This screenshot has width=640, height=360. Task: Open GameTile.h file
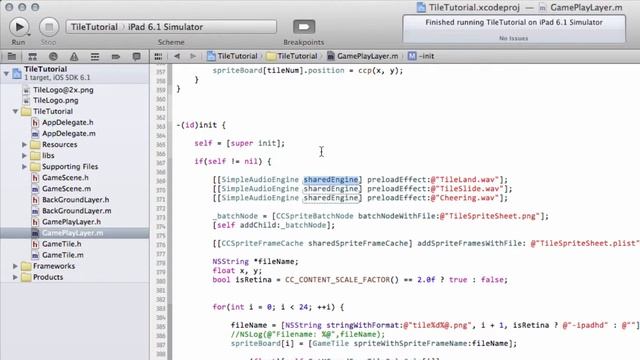click(62, 244)
